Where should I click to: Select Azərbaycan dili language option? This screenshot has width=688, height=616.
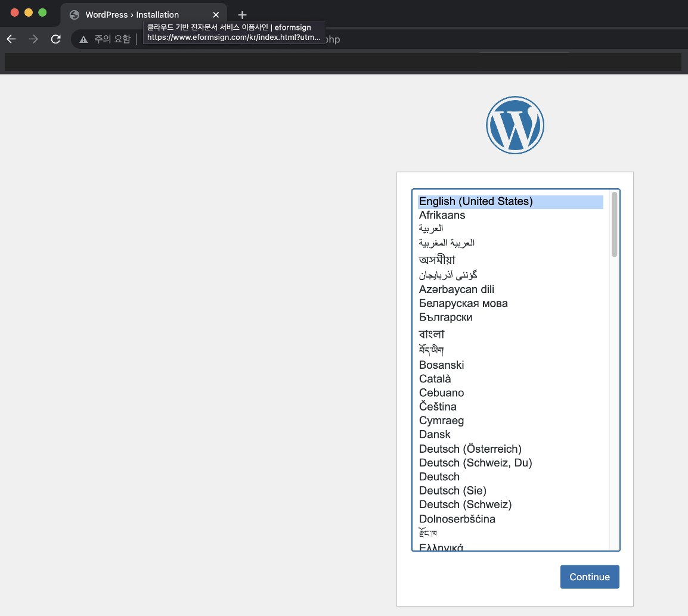pos(511,290)
